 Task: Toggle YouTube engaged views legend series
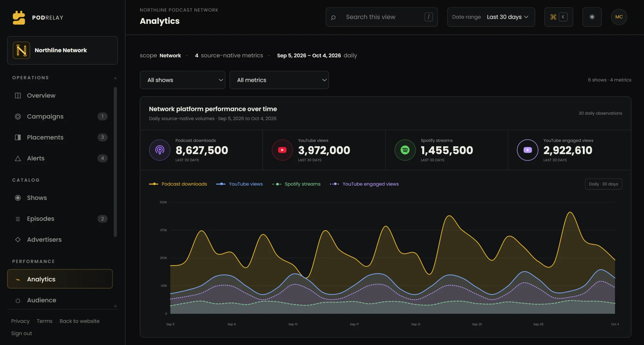[x=364, y=184]
